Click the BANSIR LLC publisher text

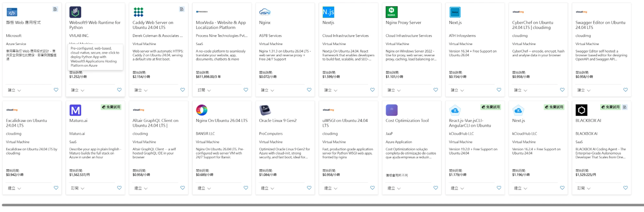point(205,134)
